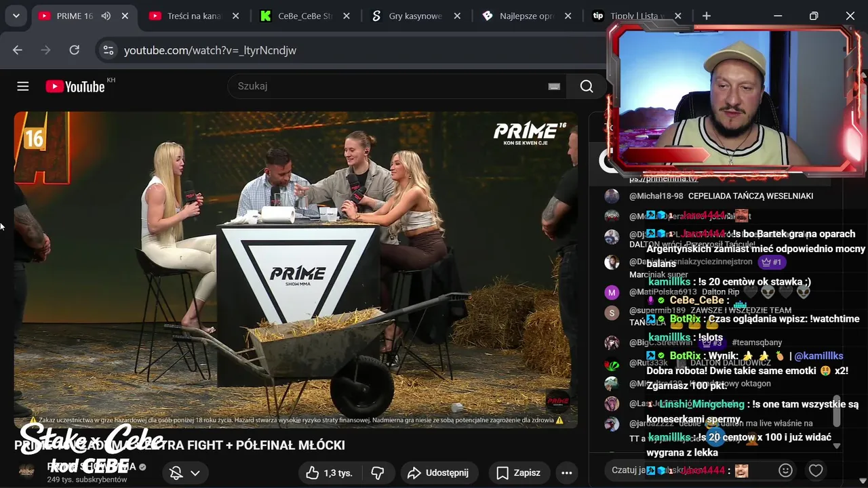Click the 249 tys. subskrybentów text
The width and height of the screenshot is (868, 488).
(87, 479)
